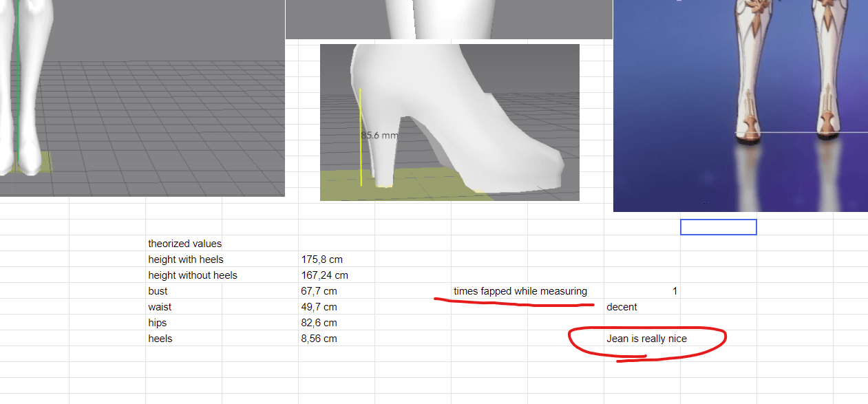Viewport: 868px width, 404px height.
Task: Click the 'bust' label cell
Action: (x=158, y=291)
